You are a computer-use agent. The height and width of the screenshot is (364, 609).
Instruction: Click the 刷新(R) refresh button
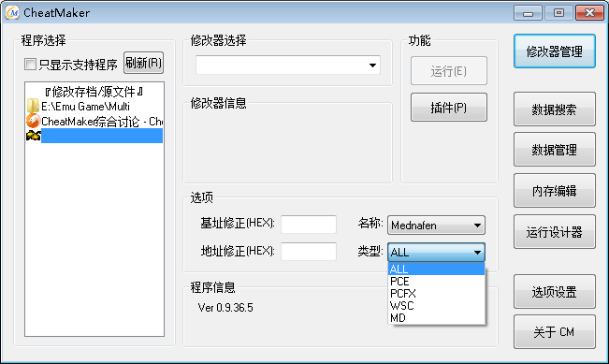point(143,63)
